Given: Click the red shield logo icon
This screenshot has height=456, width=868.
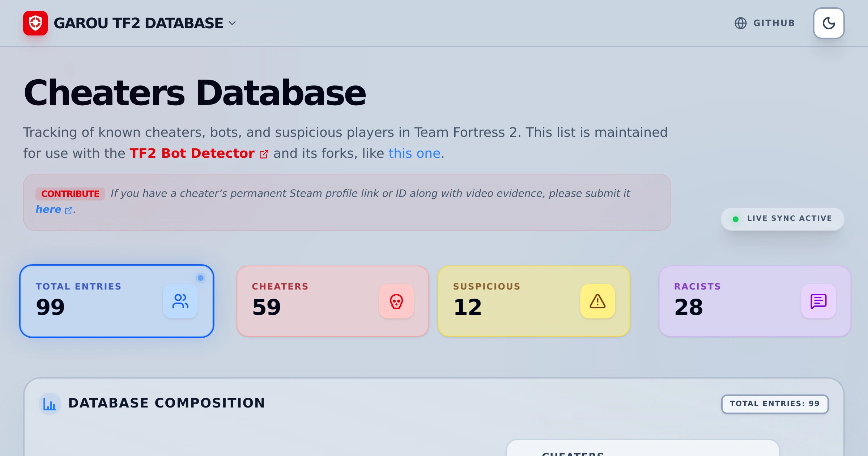Looking at the screenshot, I should pyautogui.click(x=35, y=23).
